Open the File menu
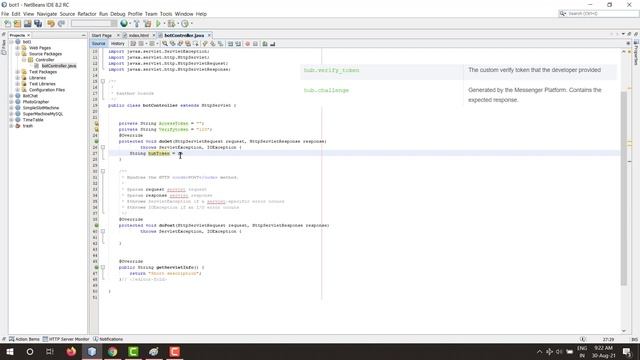The height and width of the screenshot is (360, 640). click(x=5, y=14)
